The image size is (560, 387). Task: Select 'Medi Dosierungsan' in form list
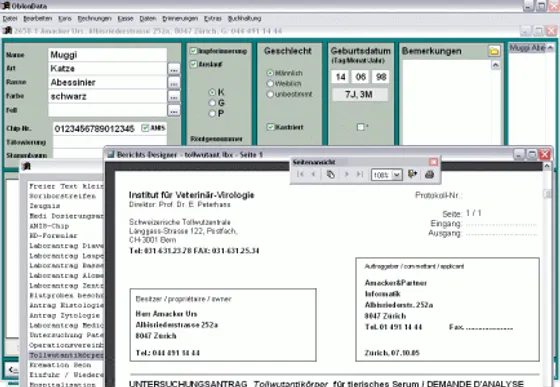66,216
